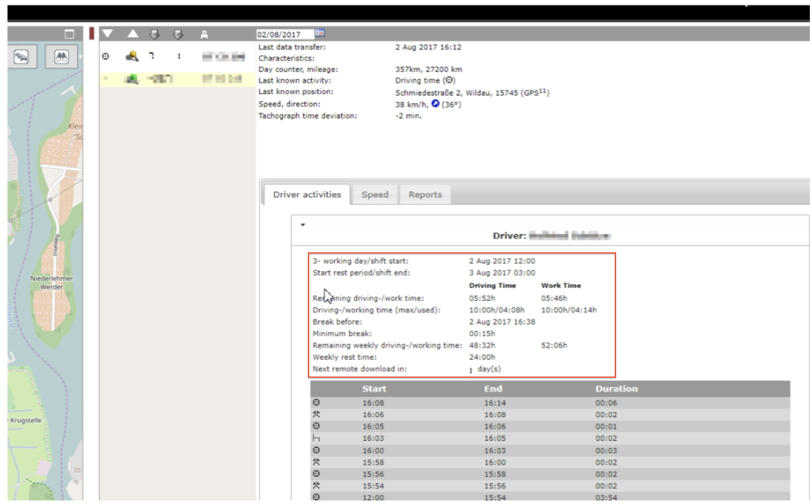Click the white down triangle sort arrow
This screenshot has height=504, width=812.
(x=107, y=34)
